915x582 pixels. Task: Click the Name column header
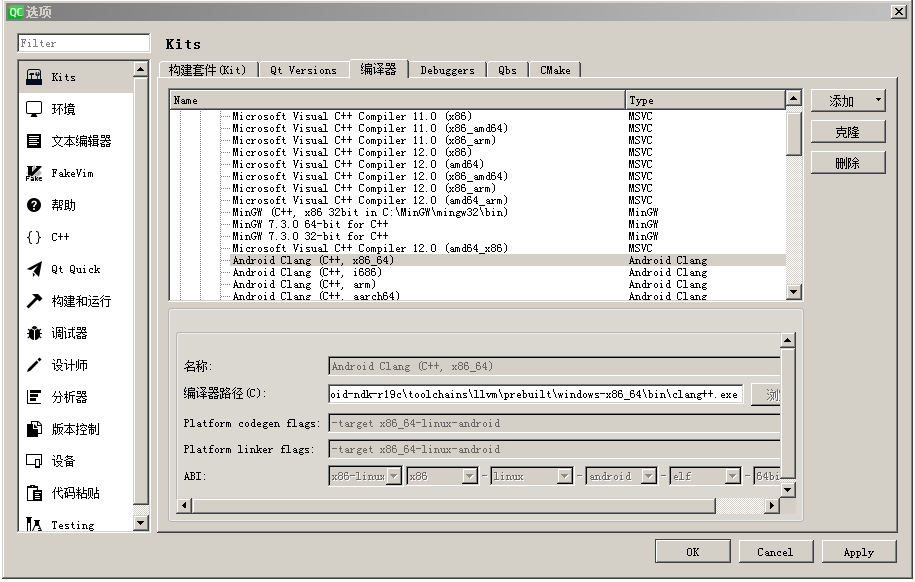click(x=397, y=100)
